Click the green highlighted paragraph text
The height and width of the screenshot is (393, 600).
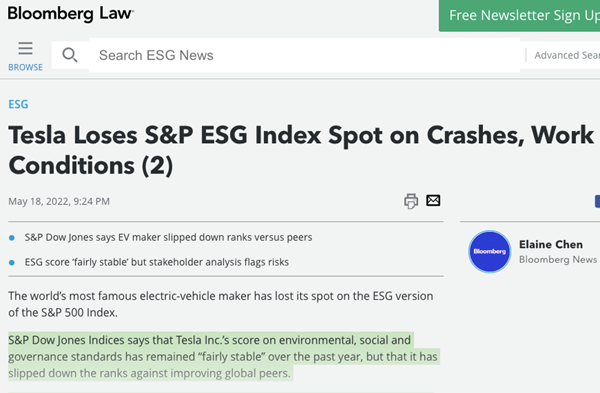pos(224,356)
